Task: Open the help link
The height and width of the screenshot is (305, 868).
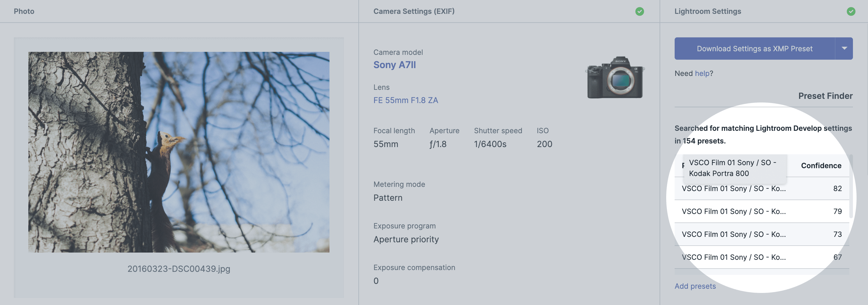Action: [x=702, y=73]
